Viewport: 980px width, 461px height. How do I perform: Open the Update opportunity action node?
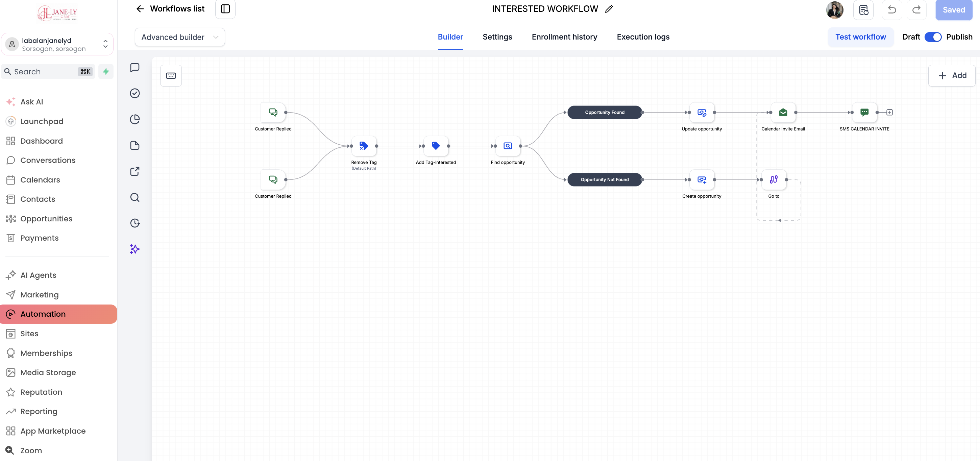coord(702,112)
